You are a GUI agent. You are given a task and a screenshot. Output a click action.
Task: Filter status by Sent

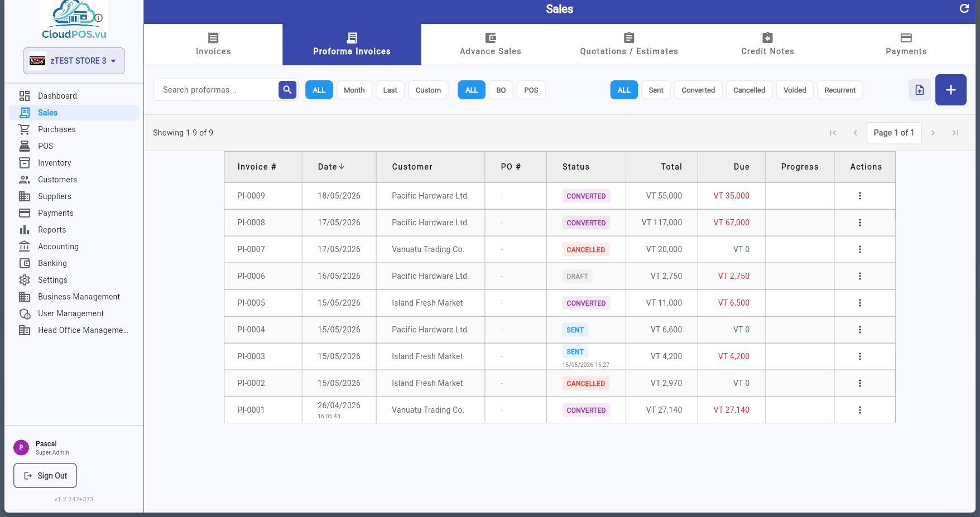point(656,90)
